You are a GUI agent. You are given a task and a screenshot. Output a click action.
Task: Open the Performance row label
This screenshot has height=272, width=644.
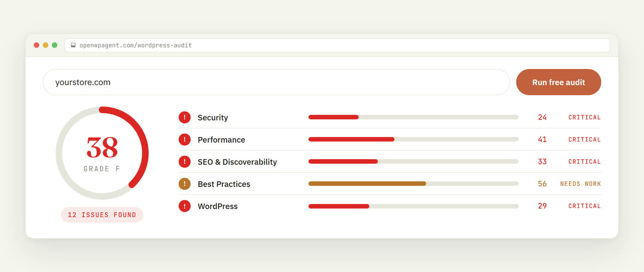(x=221, y=140)
